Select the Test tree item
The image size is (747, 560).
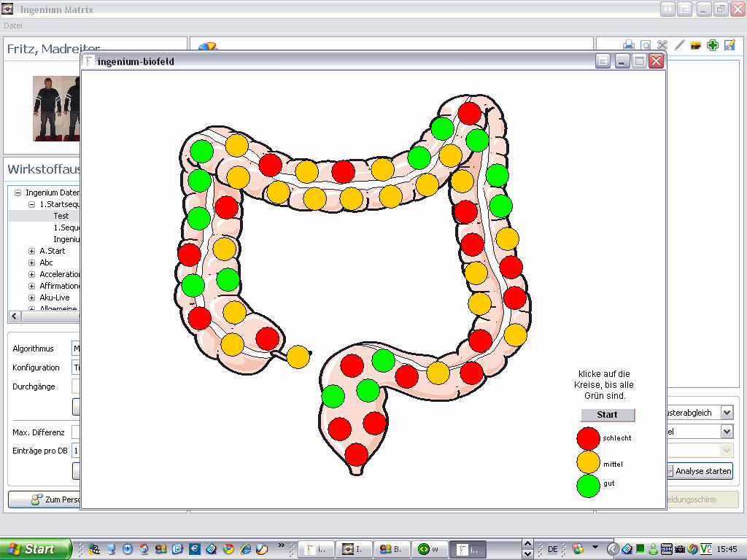tap(61, 216)
